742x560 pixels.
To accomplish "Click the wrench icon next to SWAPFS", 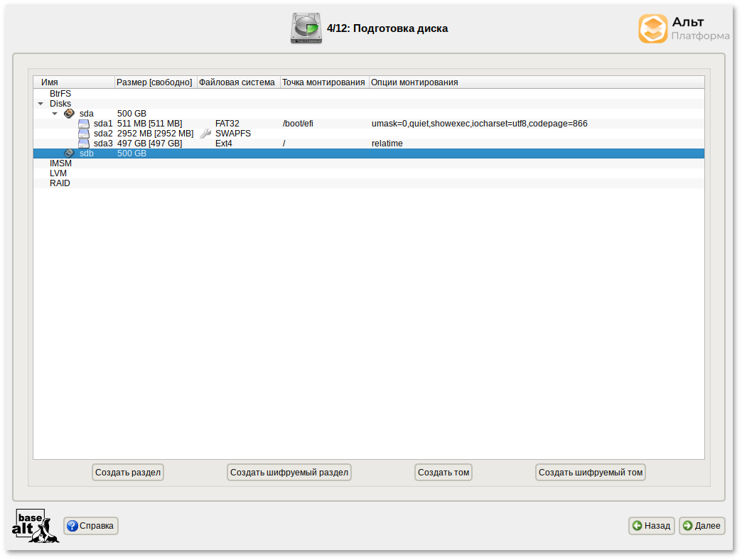I will 205,134.
